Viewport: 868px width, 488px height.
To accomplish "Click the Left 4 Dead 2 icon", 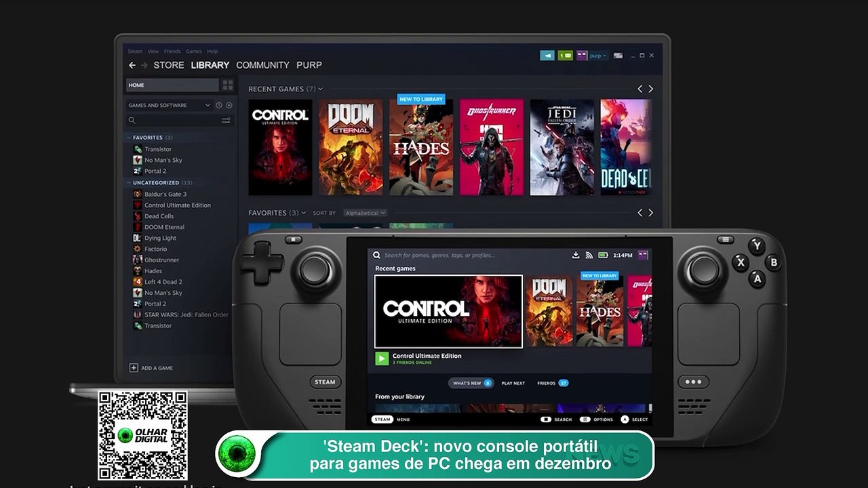I will tap(138, 282).
